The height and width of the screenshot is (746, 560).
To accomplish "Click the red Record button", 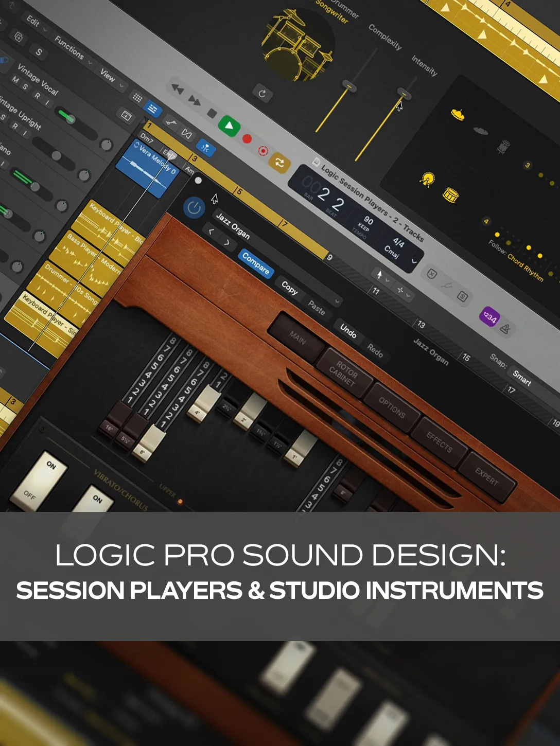I will [x=247, y=138].
